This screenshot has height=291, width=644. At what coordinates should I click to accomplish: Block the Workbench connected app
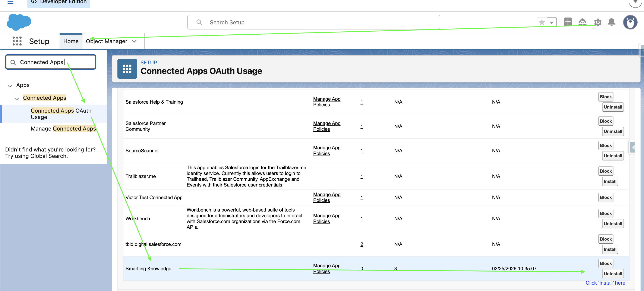click(x=606, y=213)
